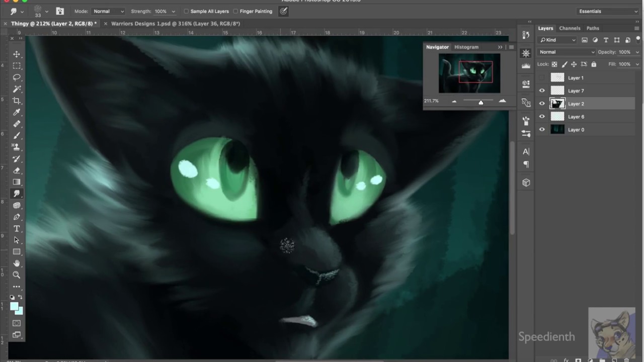Lock transparent pixels
The image size is (644, 362).
554,64
